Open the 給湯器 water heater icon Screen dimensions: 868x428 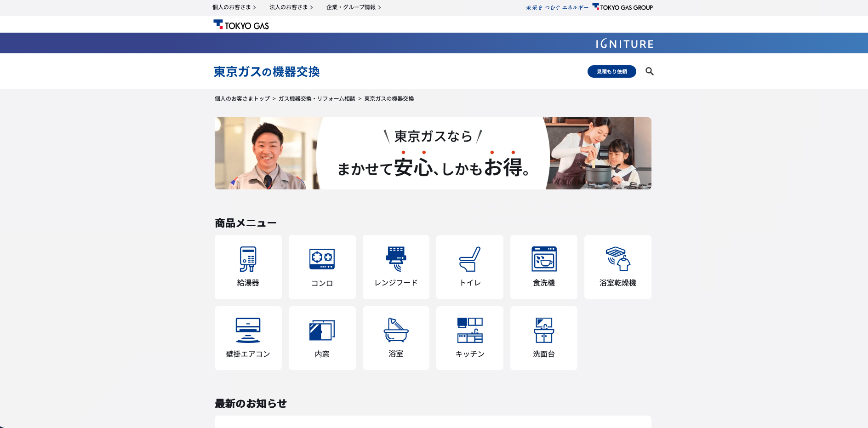248,259
